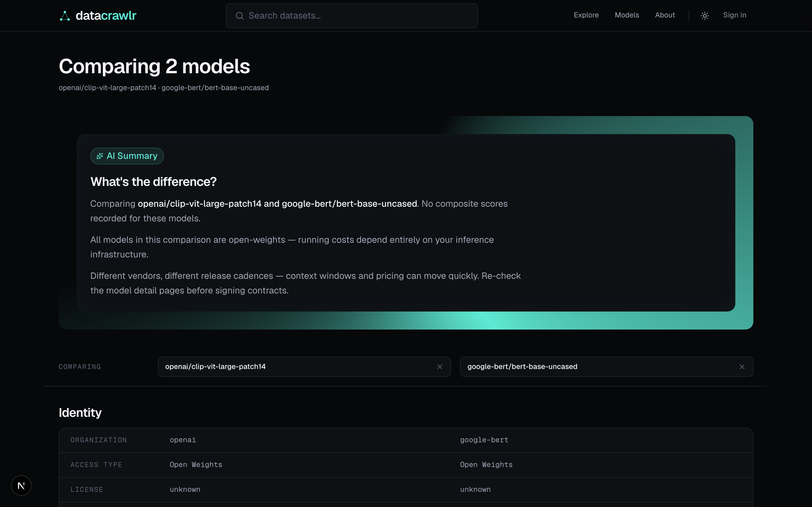This screenshot has width=812, height=507.
Task: Click the Organization row in Identity table
Action: click(x=406, y=440)
